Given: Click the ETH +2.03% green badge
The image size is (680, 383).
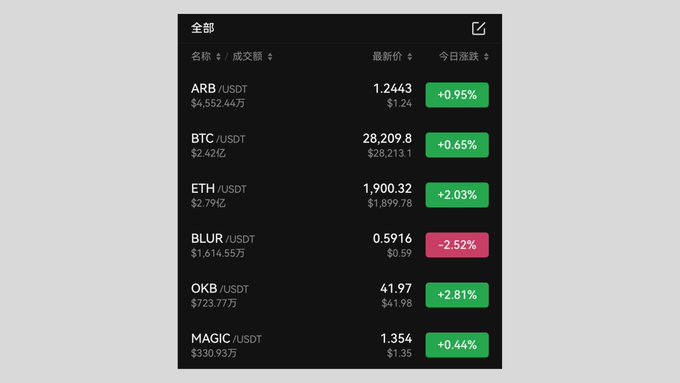Looking at the screenshot, I should click(x=457, y=195).
